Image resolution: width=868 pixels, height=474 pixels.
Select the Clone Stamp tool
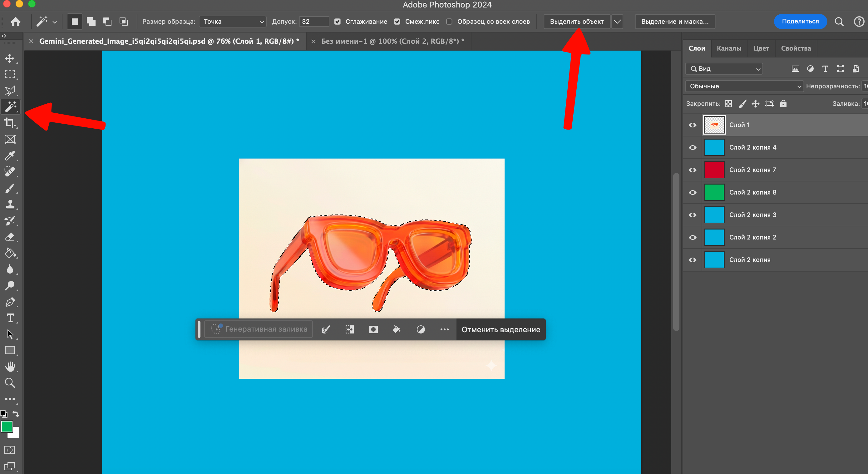pos(10,204)
